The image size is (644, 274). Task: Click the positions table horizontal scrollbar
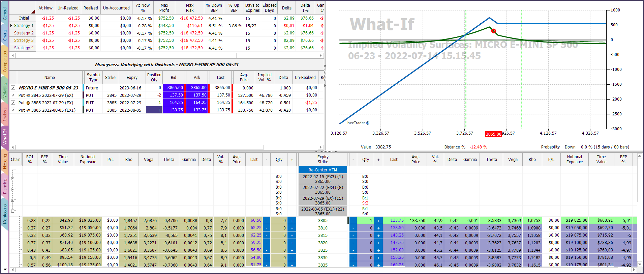(140, 147)
